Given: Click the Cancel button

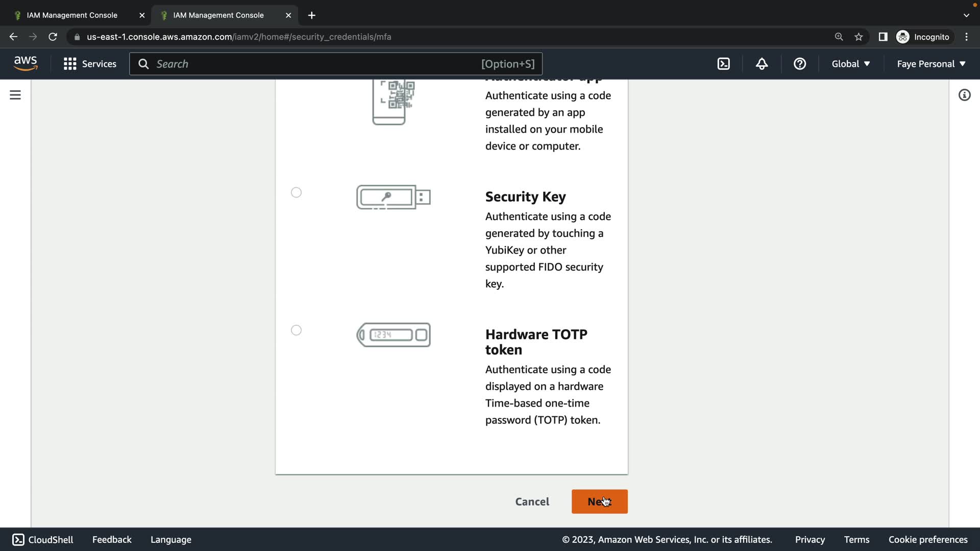Looking at the screenshot, I should click(532, 502).
